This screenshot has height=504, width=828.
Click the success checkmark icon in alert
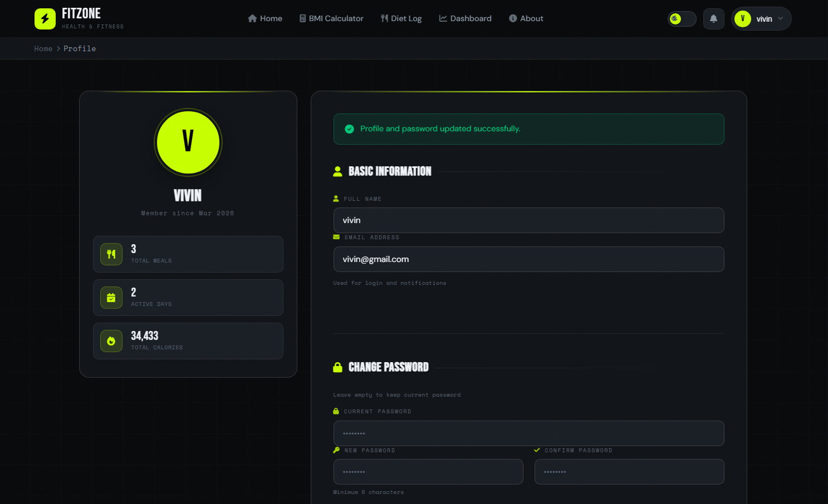pos(350,129)
